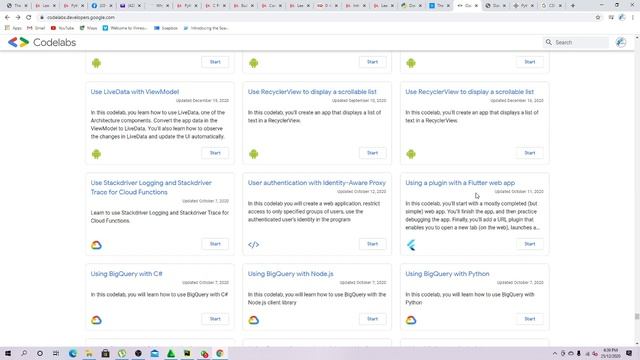640x360 pixels.
Task: Start the Using BigQuery with C# codelab
Action: pyautogui.click(x=215, y=319)
